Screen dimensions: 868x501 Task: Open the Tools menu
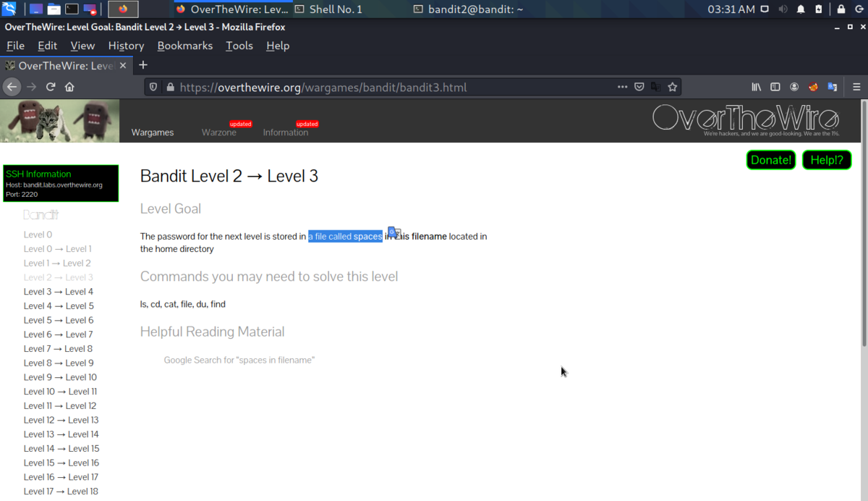pyautogui.click(x=239, y=46)
